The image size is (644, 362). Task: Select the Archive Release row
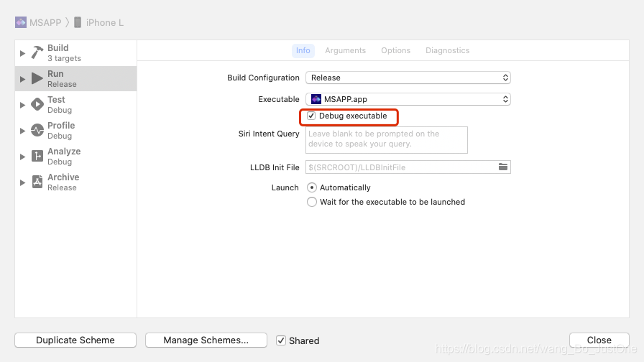[76, 182]
